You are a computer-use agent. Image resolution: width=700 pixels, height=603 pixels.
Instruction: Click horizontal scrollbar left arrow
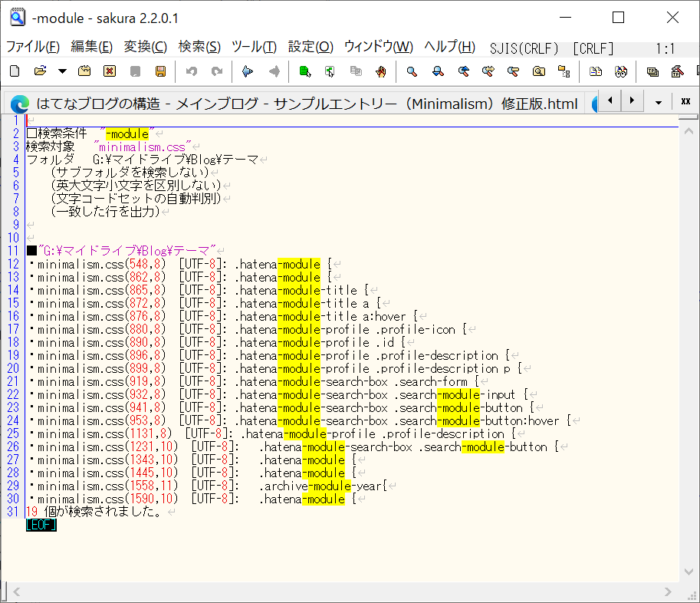click(17, 592)
